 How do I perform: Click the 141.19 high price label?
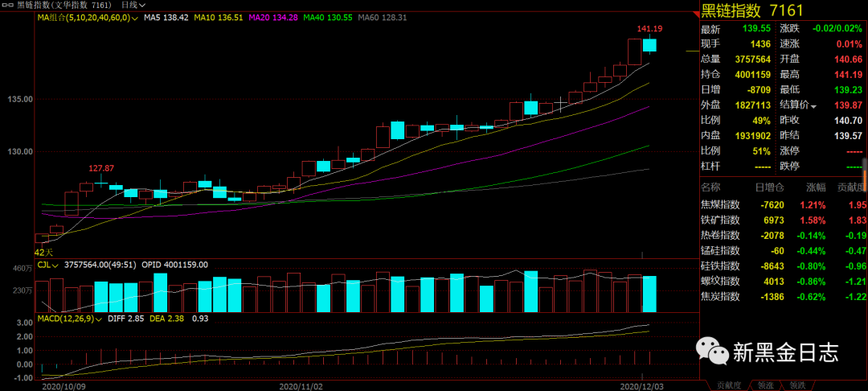coord(650,29)
